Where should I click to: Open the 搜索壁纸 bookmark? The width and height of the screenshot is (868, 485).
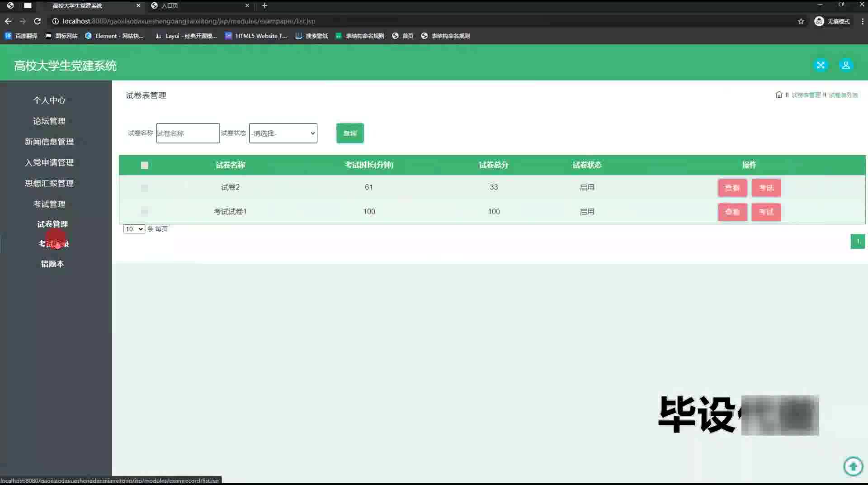click(311, 36)
